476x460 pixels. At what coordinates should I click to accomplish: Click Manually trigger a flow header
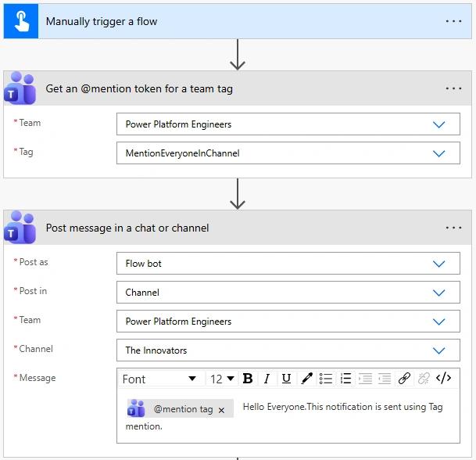(238, 21)
